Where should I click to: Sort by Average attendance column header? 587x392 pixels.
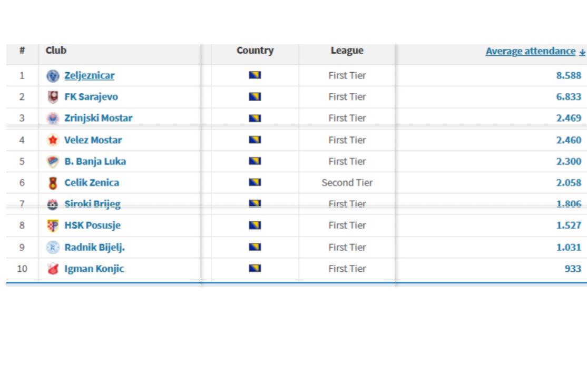click(530, 51)
